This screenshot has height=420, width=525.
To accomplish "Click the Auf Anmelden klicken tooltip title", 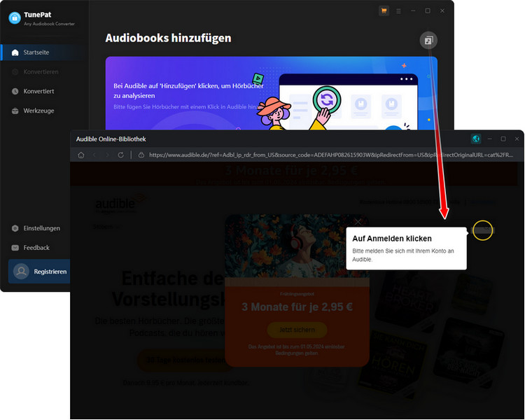I will [392, 239].
